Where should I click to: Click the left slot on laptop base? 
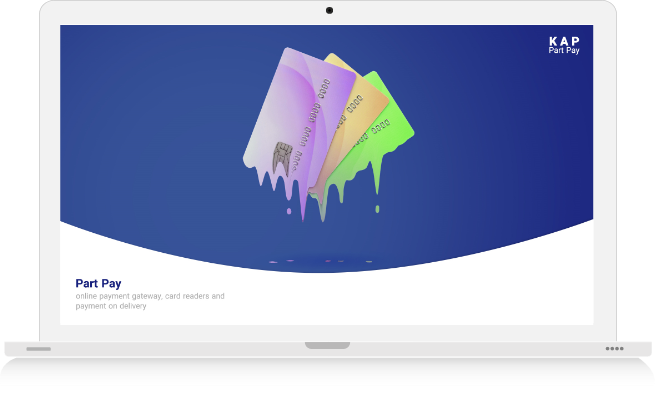point(39,349)
